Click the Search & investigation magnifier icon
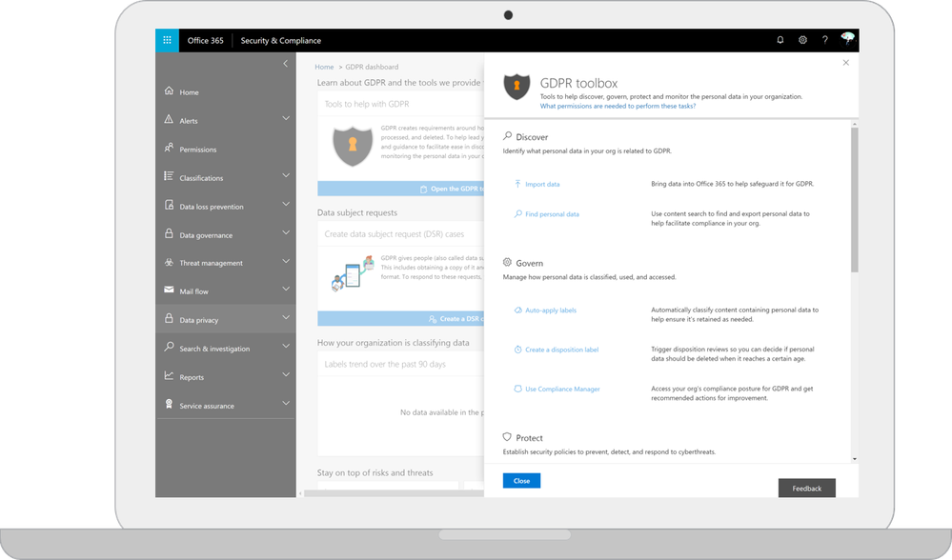 (169, 347)
